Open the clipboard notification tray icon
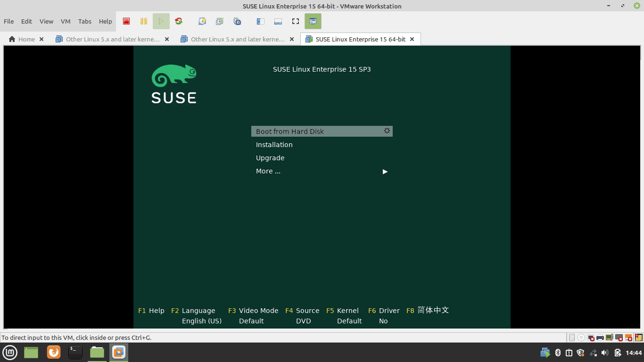This screenshot has width=644, height=362. (569, 353)
